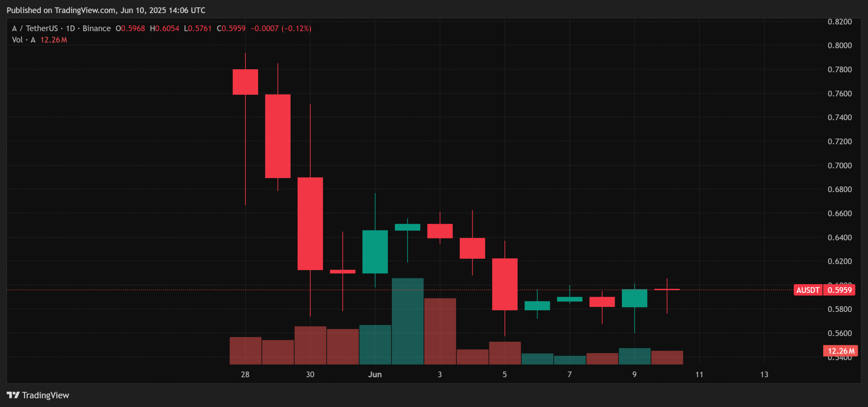The image size is (868, 407).
Task: Click the 12.26 M volume tag on price axis
Action: (840, 351)
